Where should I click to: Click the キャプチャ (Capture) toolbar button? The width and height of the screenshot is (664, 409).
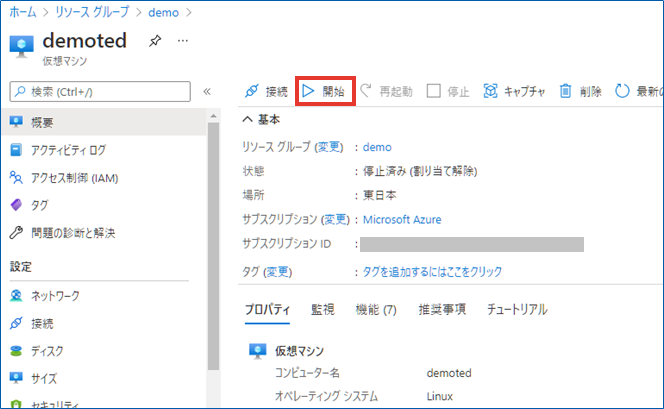point(514,91)
